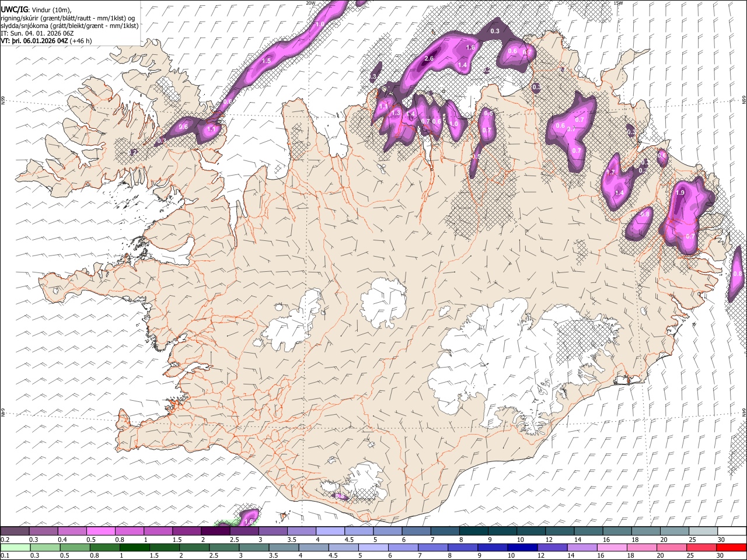Screen dimensions: 747x560
Task: Click the 'slydda/snjókoma' legend description line
Action: pos(69,26)
